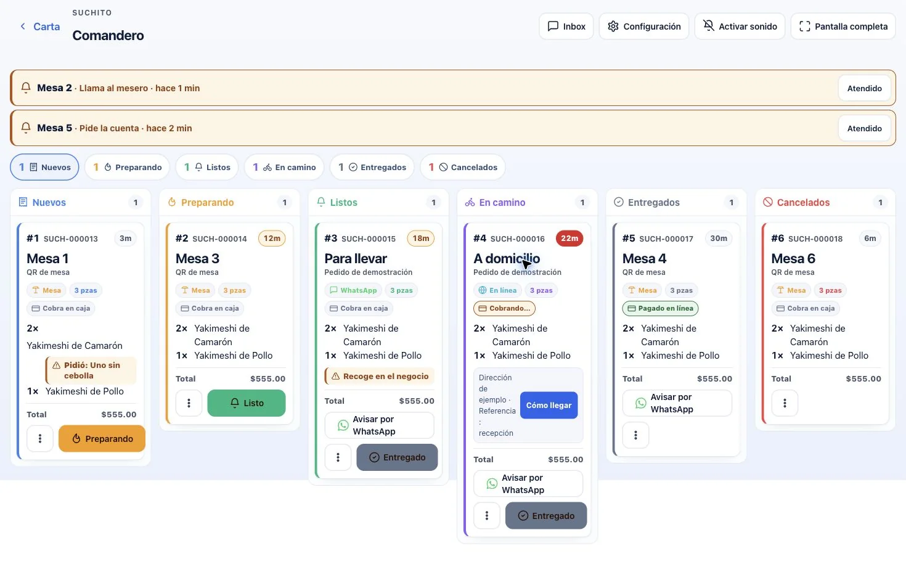Open options menu for order #1 Mesa 1
Image resolution: width=906 pixels, height=588 pixels.
point(40,439)
